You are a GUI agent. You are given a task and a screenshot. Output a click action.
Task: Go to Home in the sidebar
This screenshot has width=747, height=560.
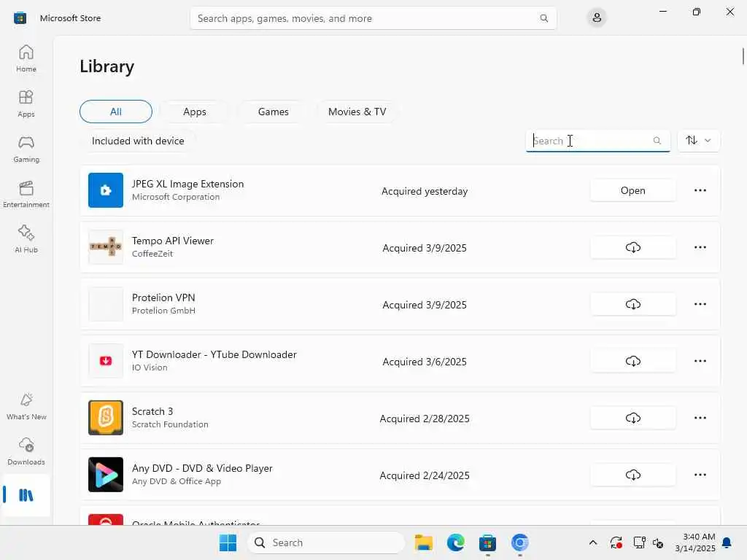26,58
